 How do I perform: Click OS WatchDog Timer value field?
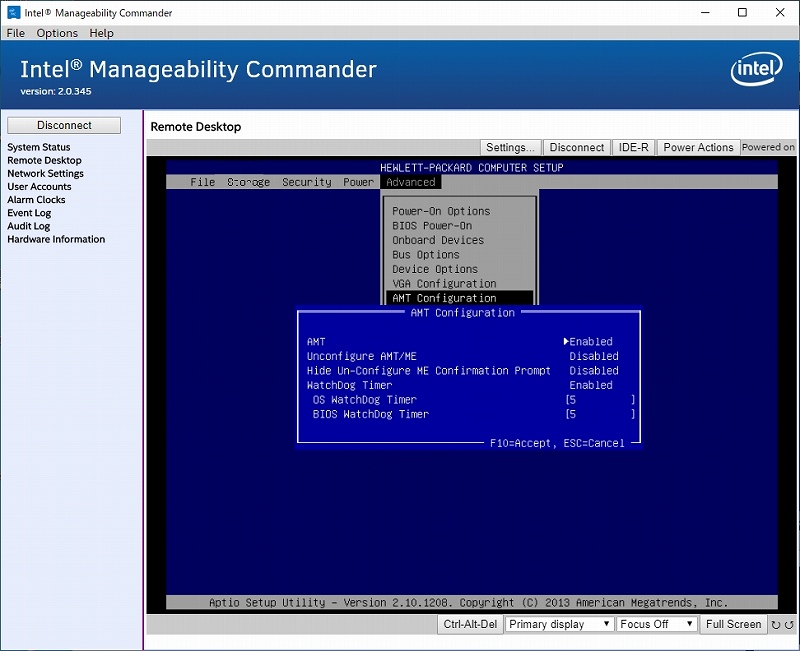point(600,400)
